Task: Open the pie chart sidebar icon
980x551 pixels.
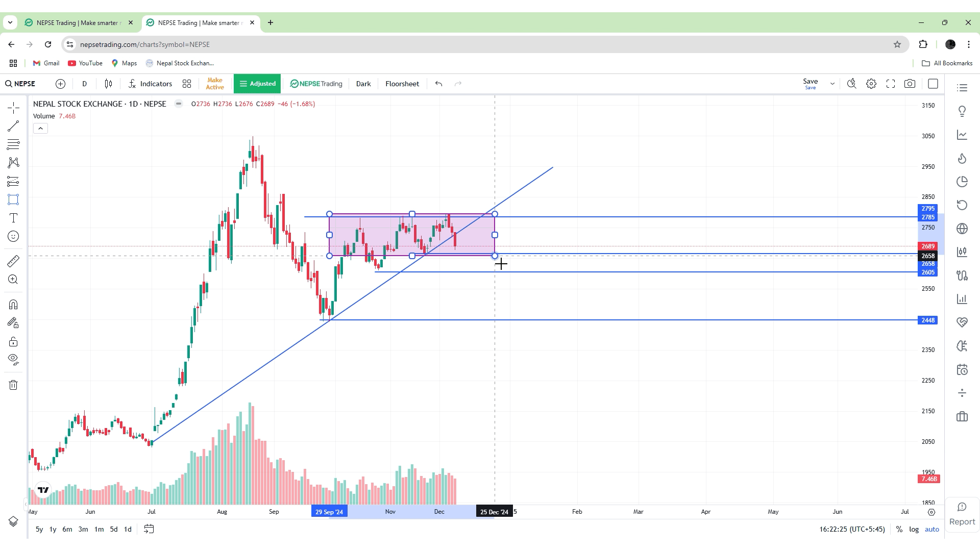Action: click(x=962, y=182)
